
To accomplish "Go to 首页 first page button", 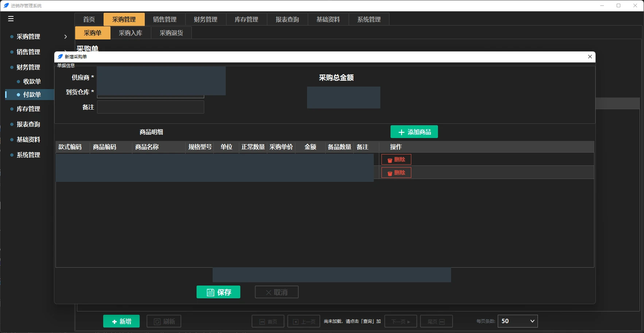I will pos(268,321).
